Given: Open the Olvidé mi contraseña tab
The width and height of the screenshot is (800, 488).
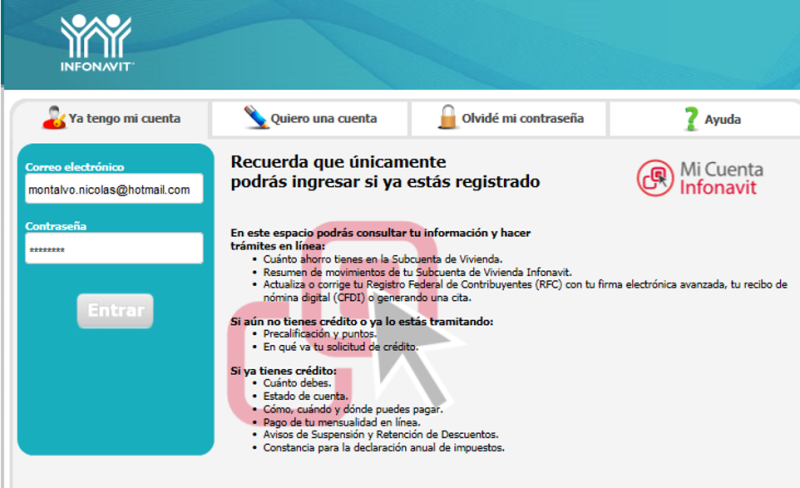Looking at the screenshot, I should click(x=509, y=119).
